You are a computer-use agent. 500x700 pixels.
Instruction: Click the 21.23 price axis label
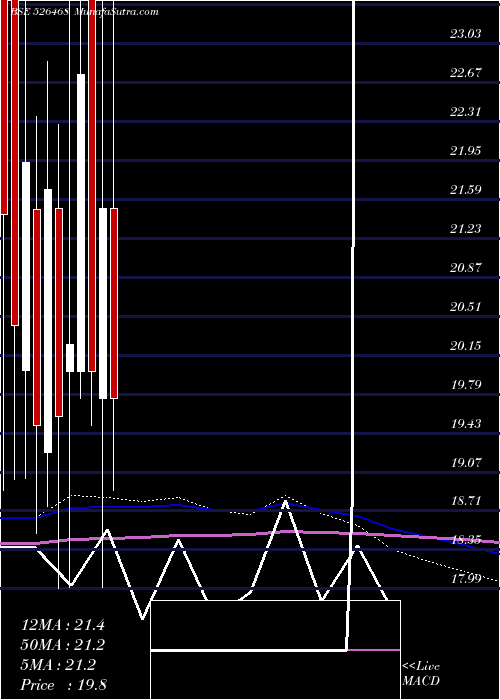(466, 229)
